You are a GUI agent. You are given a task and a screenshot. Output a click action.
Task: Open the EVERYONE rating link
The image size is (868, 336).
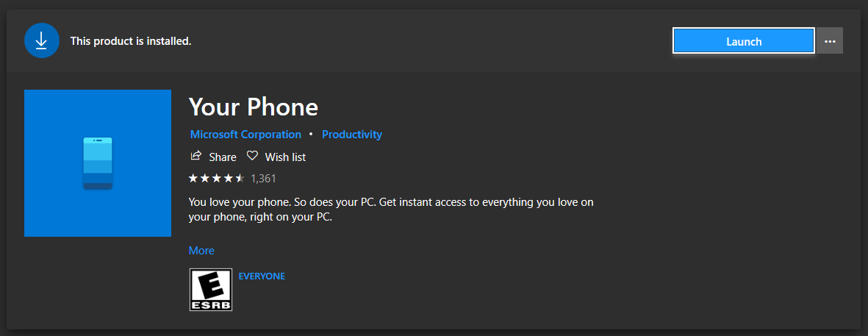pos(262,276)
